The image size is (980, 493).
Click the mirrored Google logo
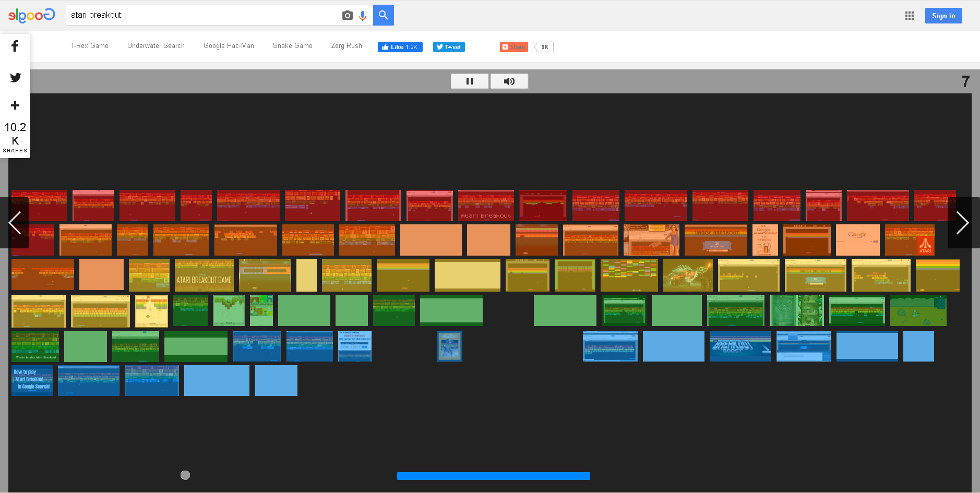[x=31, y=15]
